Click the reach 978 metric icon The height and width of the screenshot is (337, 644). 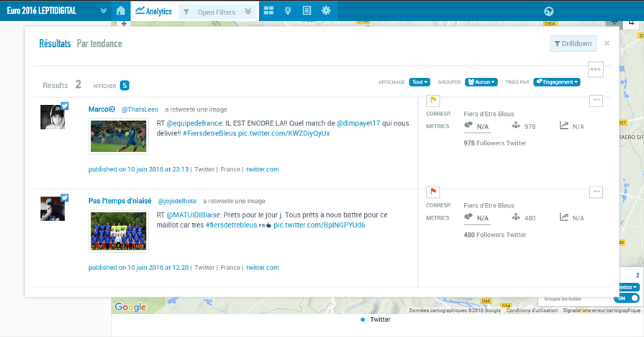pos(516,125)
